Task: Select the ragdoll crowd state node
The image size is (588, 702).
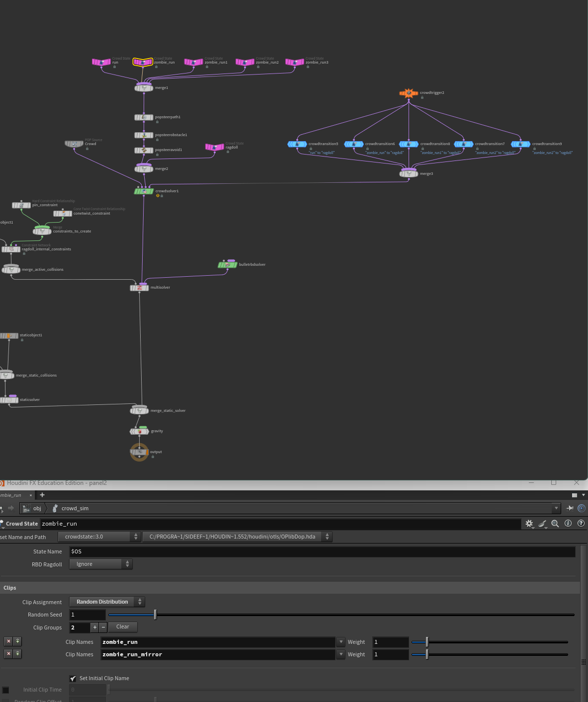Action: [x=215, y=147]
